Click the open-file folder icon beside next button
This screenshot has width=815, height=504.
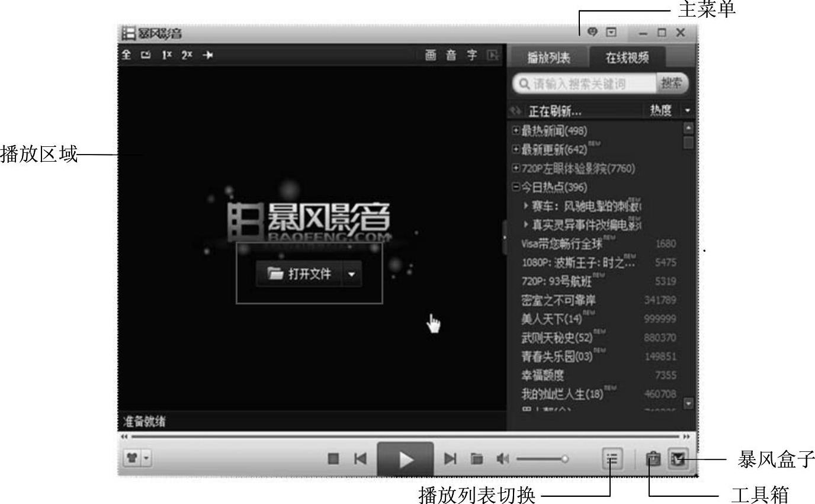[x=477, y=458]
